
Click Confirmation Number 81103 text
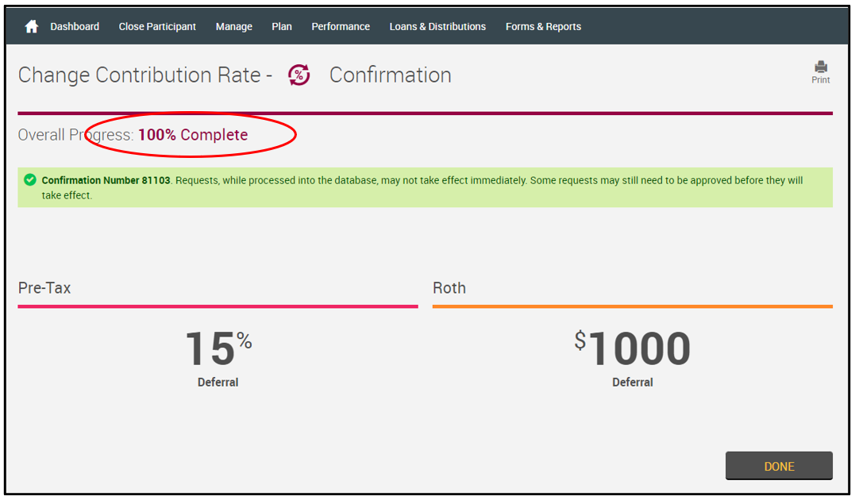(x=106, y=180)
